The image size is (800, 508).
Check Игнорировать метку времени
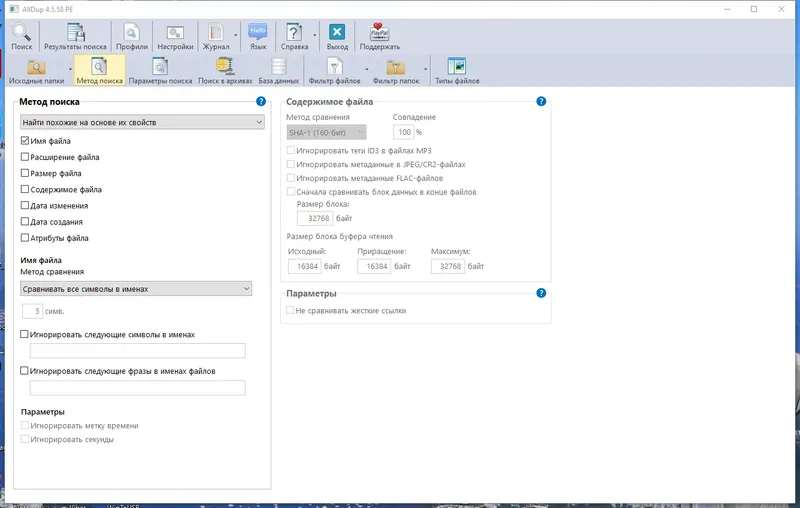24,425
